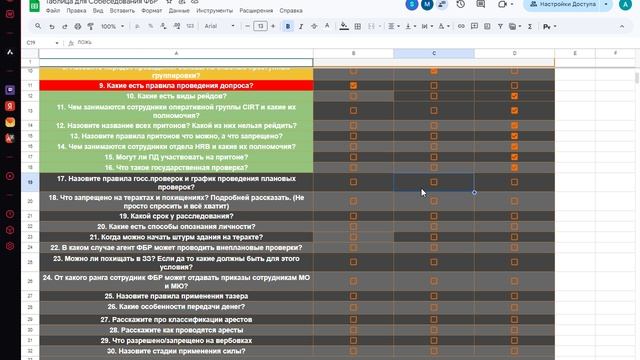This screenshot has width=640, height=360.
Task: Uncheck column B box for question 9
Action: point(353,86)
